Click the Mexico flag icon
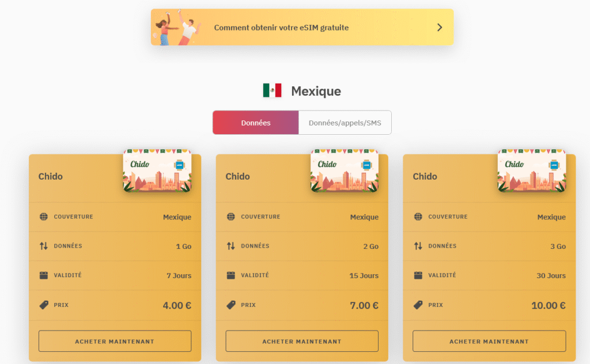590x364 pixels. [272, 90]
